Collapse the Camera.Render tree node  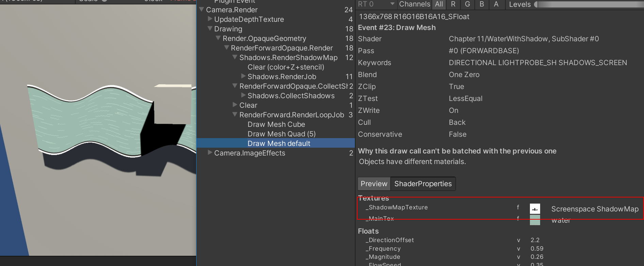pos(201,9)
